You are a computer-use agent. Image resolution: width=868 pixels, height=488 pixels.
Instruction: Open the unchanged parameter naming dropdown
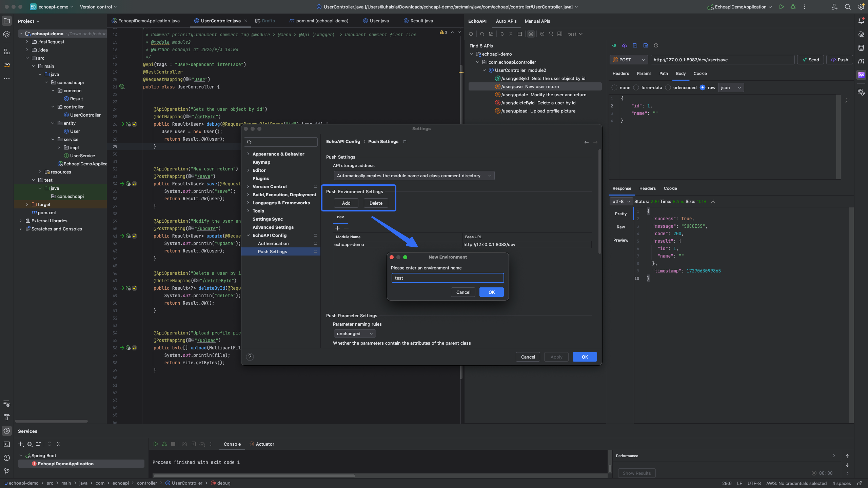tap(355, 333)
